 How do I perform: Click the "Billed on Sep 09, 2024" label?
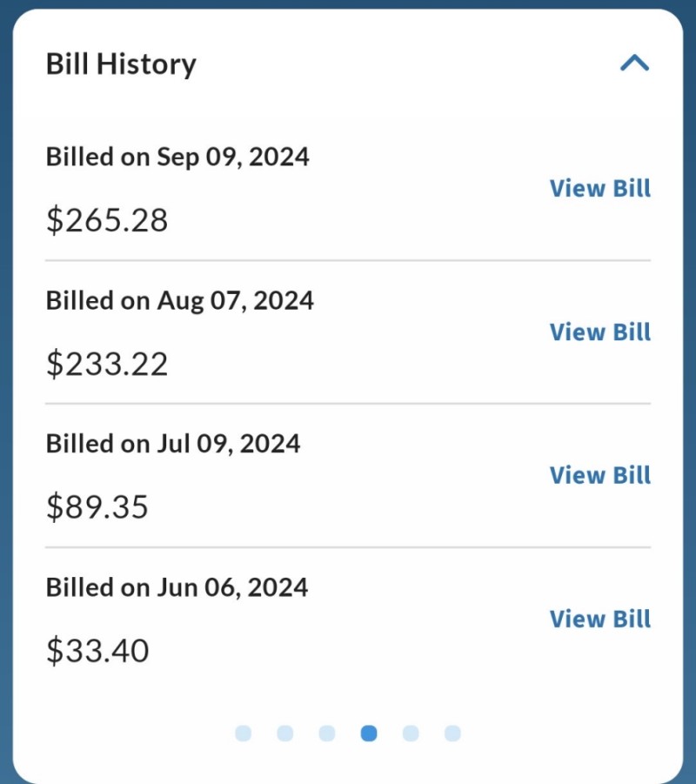(x=177, y=157)
